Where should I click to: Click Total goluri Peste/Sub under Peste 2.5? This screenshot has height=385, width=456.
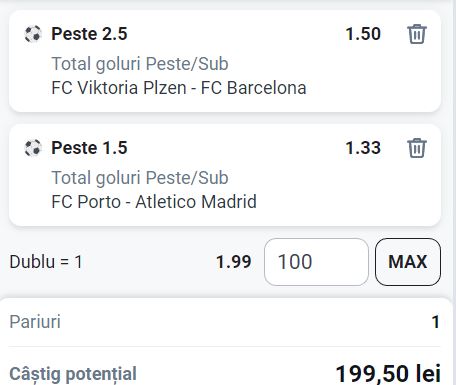click(140, 64)
